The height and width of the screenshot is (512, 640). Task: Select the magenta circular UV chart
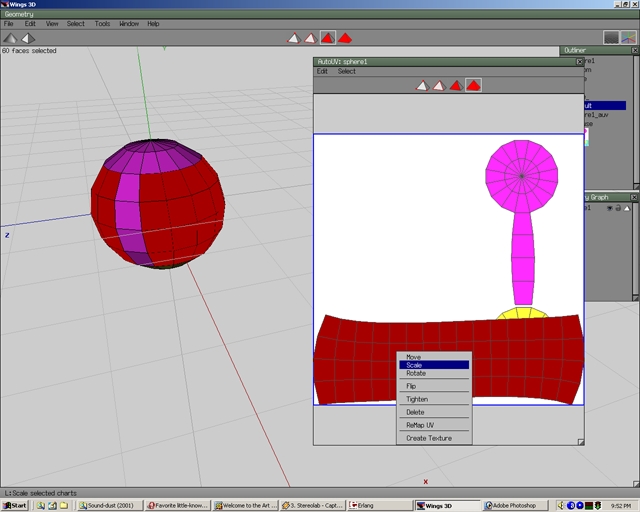coord(522,176)
